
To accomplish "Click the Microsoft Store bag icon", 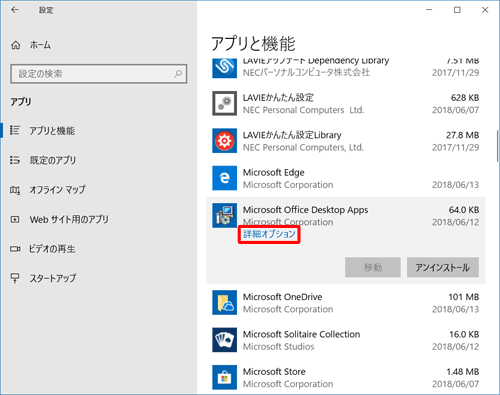I will click(x=224, y=377).
